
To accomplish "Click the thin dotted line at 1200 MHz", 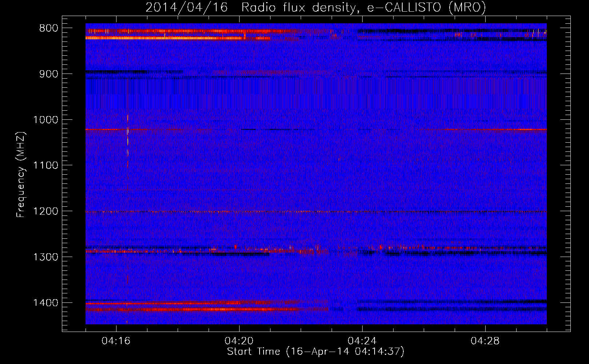I will point(316,211).
